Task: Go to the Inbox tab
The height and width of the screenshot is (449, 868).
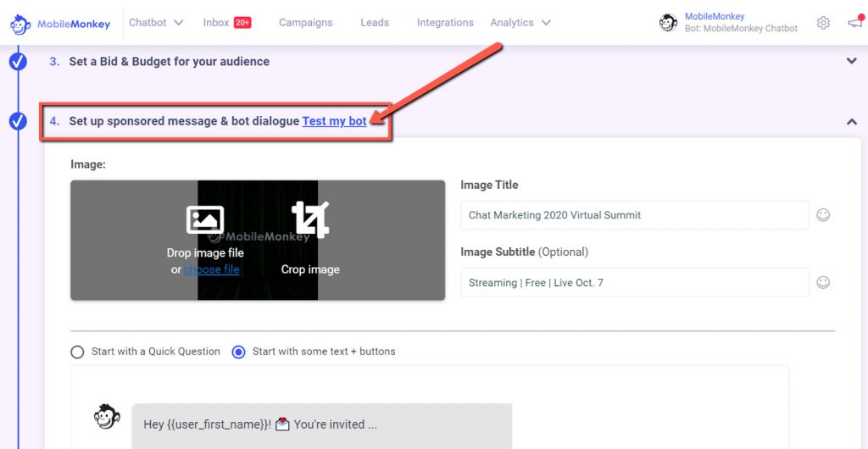Action: 216,23
